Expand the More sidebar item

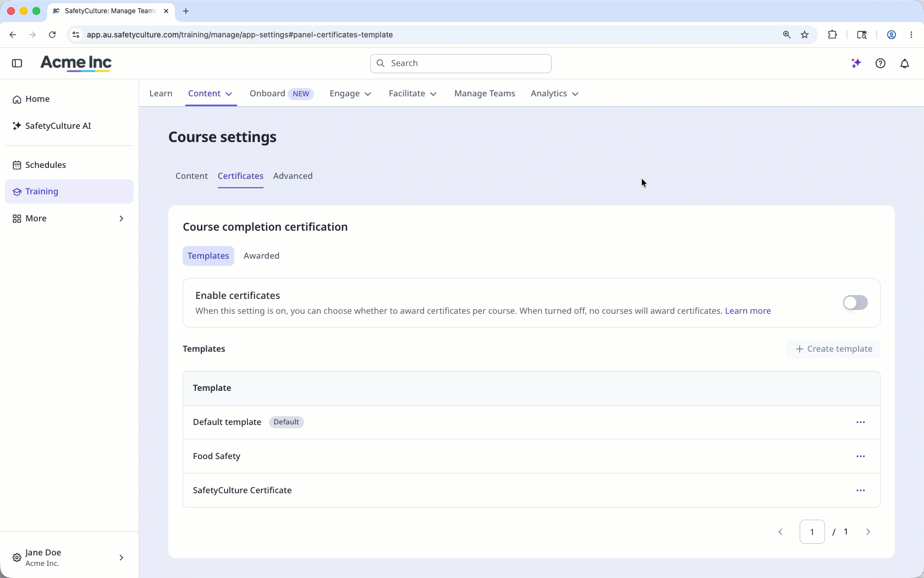tap(69, 219)
